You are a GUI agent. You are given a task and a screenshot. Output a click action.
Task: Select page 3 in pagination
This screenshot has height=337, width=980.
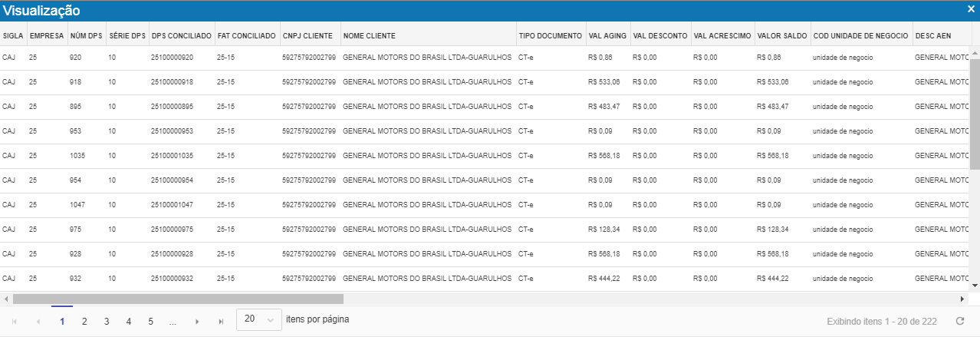107,321
